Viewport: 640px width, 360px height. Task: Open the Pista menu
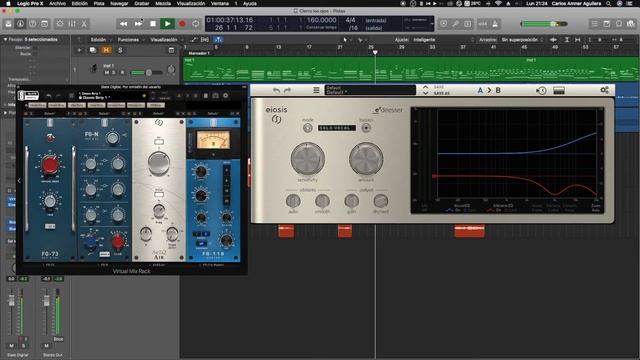tap(99, 3)
